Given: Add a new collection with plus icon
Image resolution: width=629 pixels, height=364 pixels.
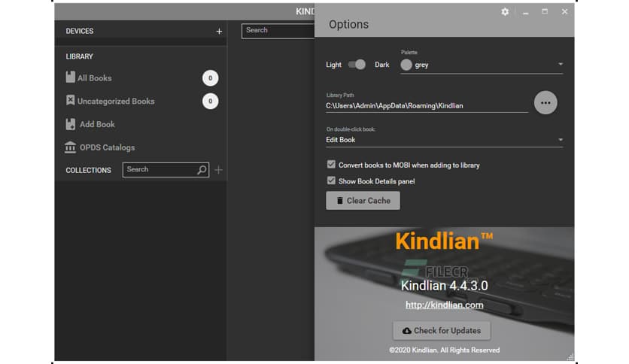Looking at the screenshot, I should (218, 170).
